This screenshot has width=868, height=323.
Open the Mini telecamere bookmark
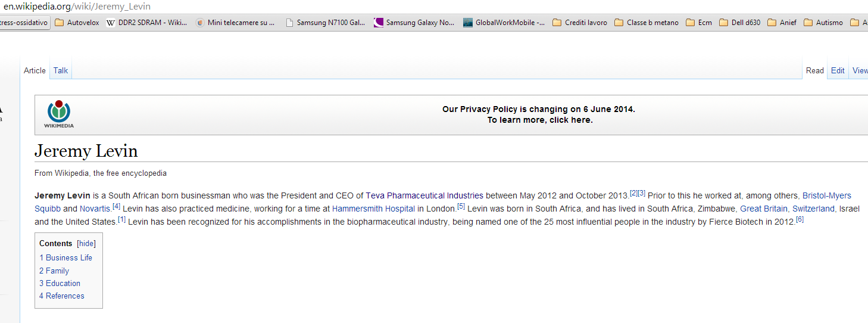point(235,23)
